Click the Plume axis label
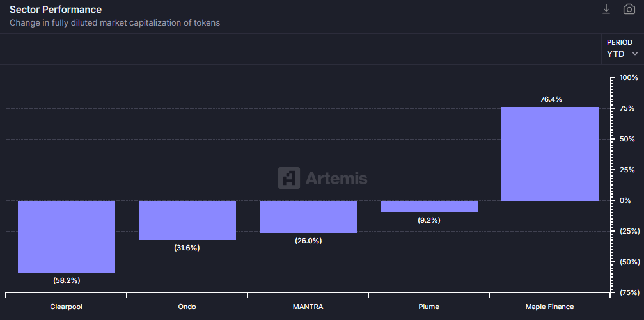 click(x=429, y=307)
